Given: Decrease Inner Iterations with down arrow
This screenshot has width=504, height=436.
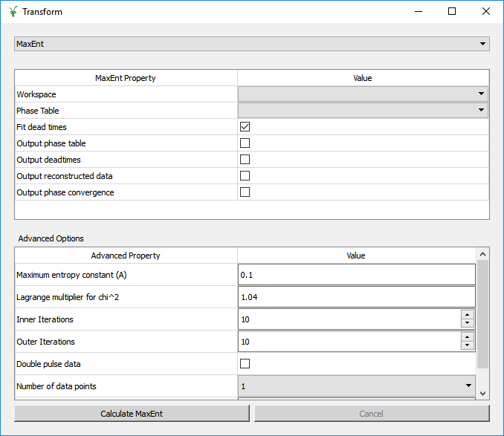Looking at the screenshot, I should 467,324.
